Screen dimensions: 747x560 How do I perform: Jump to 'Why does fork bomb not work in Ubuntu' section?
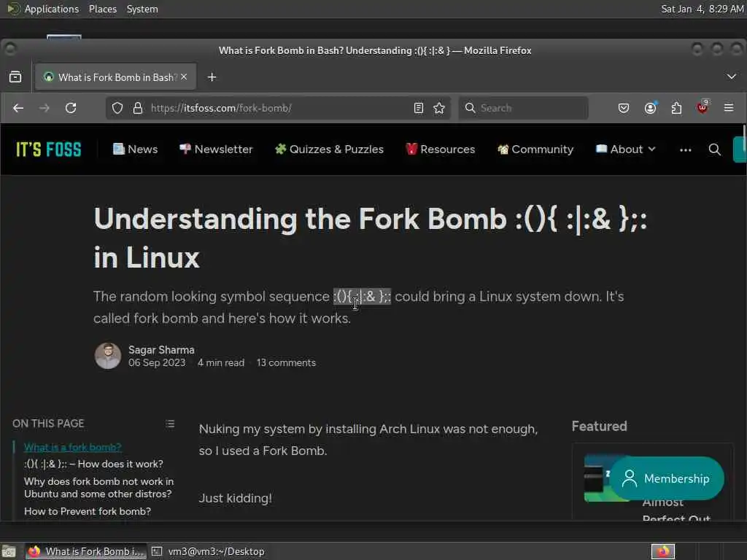(98, 488)
